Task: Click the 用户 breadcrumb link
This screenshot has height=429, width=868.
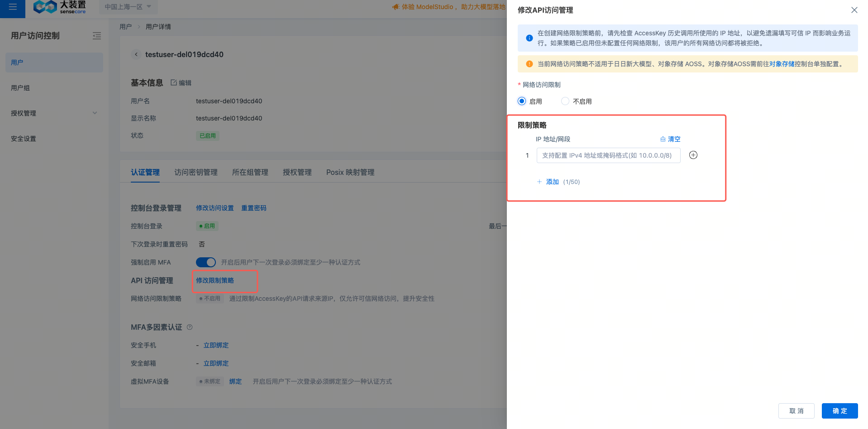Action: pyautogui.click(x=125, y=27)
